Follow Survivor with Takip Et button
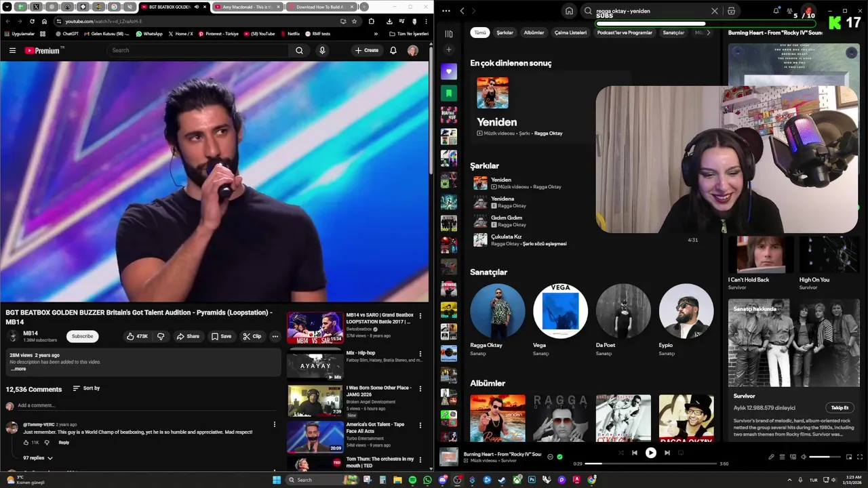868x488 pixels. coord(840,407)
